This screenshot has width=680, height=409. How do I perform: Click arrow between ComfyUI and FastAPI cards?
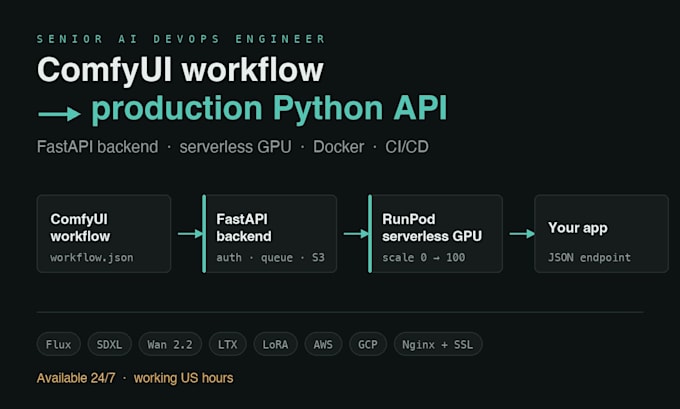[190, 234]
